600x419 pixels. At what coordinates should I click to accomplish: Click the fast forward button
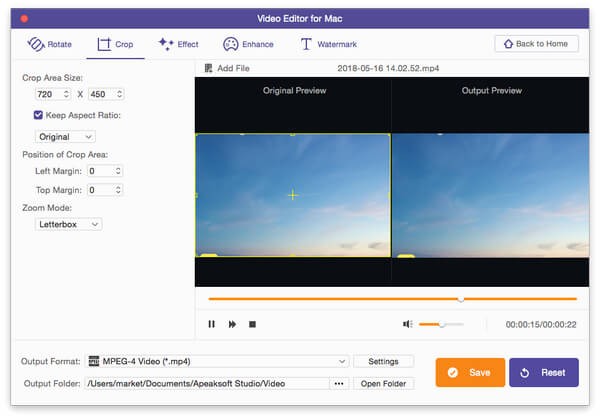point(232,324)
